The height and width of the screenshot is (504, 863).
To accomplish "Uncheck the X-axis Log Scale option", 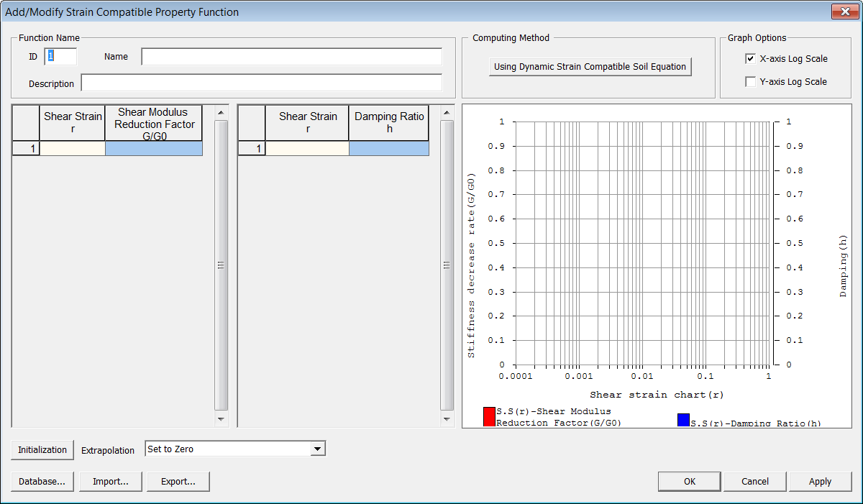I will 751,59.
